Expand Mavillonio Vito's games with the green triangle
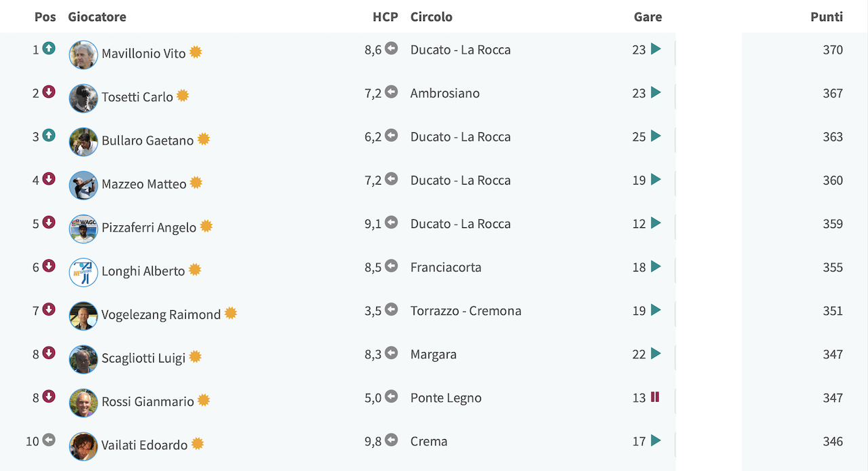 coord(656,49)
